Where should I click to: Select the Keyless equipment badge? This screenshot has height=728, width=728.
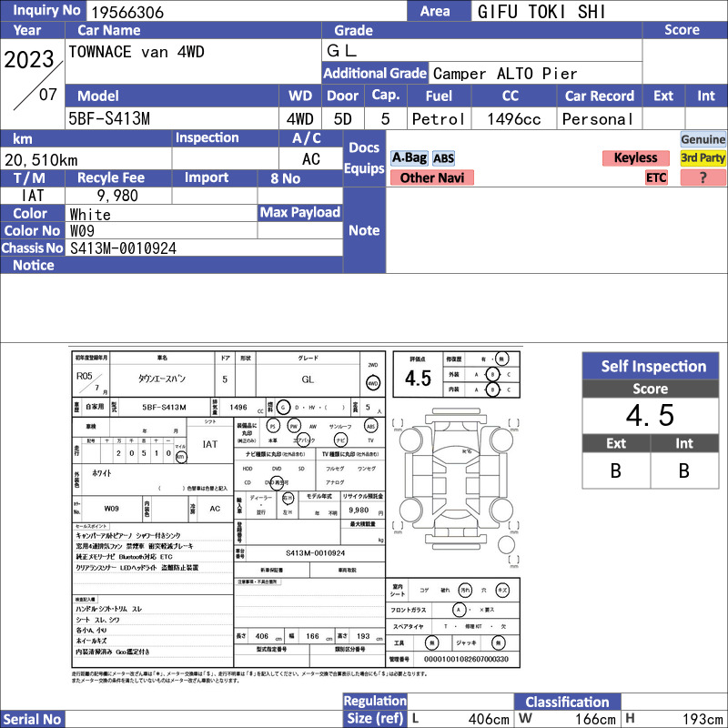pyautogui.click(x=635, y=157)
